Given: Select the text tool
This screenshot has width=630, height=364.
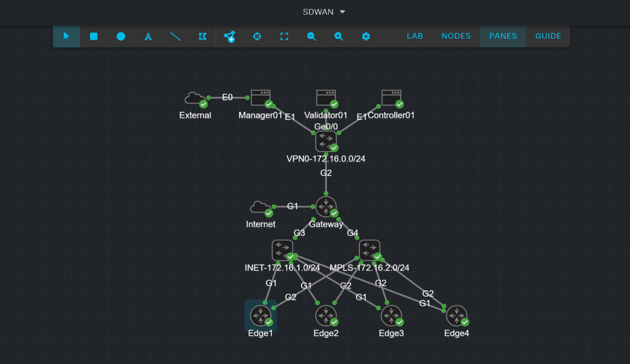Looking at the screenshot, I should click(x=148, y=36).
